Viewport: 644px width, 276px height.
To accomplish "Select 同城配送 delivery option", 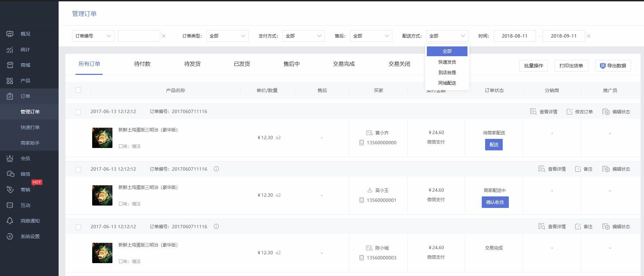I will coord(447,83).
